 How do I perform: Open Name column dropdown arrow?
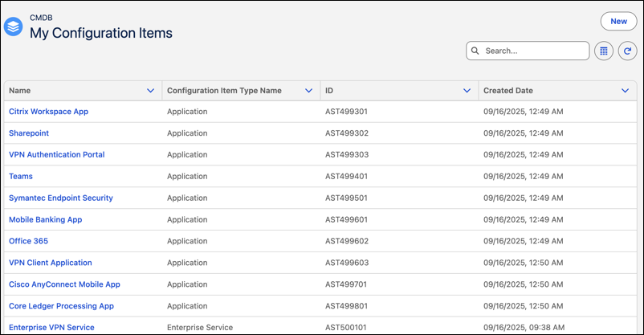tap(151, 91)
